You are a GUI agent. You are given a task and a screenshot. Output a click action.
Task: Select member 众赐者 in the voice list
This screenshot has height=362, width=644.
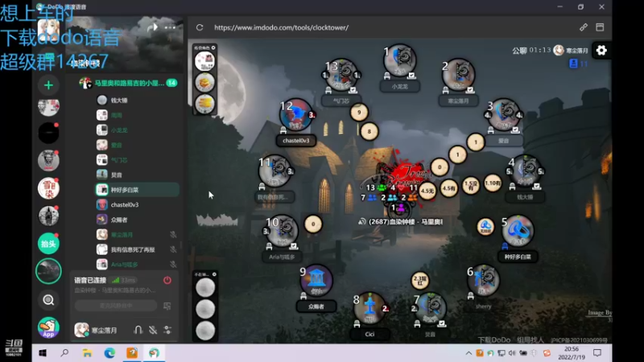[x=137, y=220]
